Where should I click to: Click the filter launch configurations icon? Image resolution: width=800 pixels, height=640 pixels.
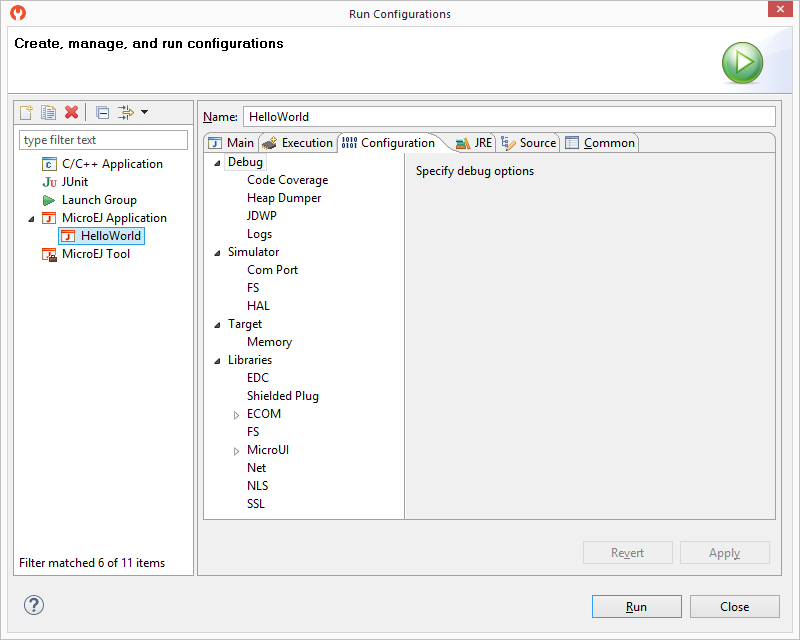point(126,112)
